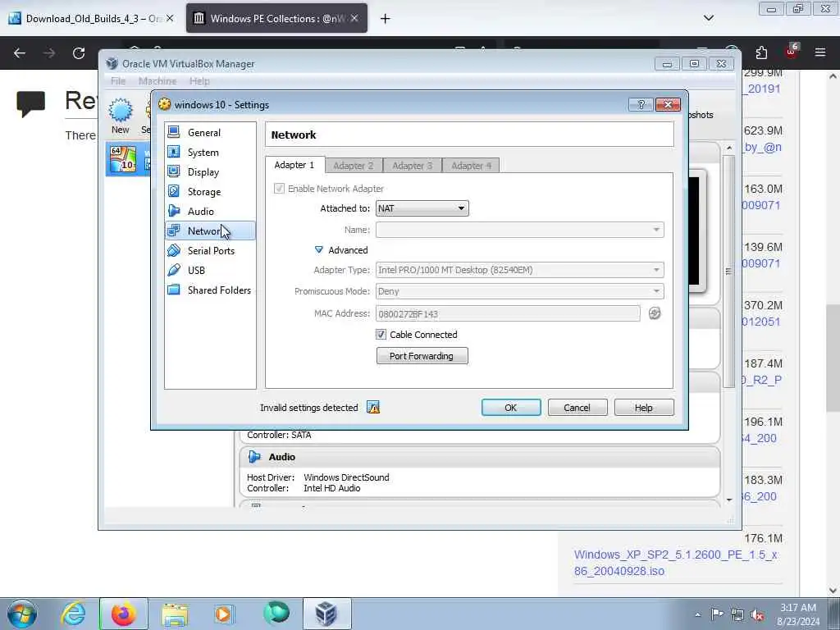840x630 pixels.
Task: Open Windows_XP_SP2 PE iso link
Action: pos(676,563)
